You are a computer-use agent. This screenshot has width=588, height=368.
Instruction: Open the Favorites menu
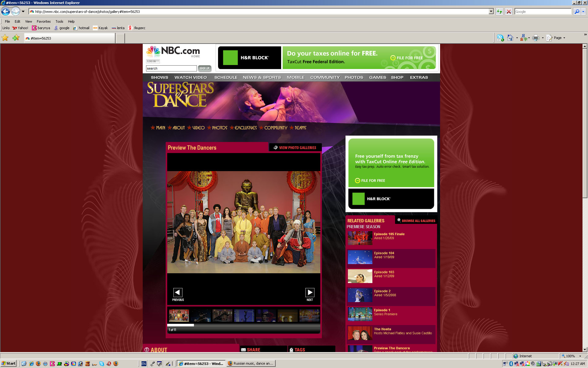[43, 21]
